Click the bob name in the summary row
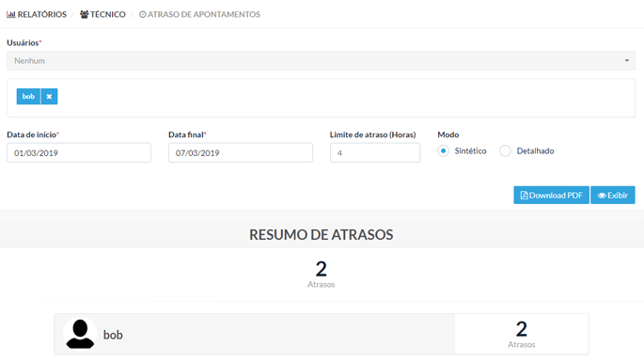Image resolution: width=644 pixels, height=362 pixels. point(113,335)
